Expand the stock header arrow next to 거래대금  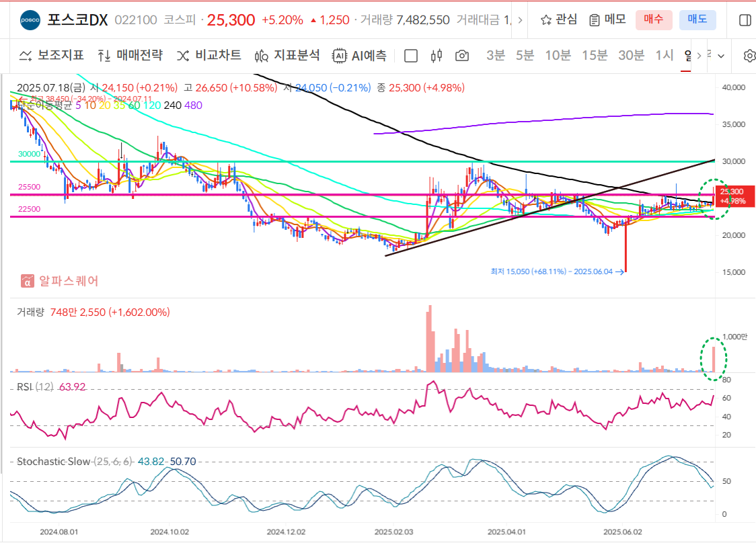(519, 19)
